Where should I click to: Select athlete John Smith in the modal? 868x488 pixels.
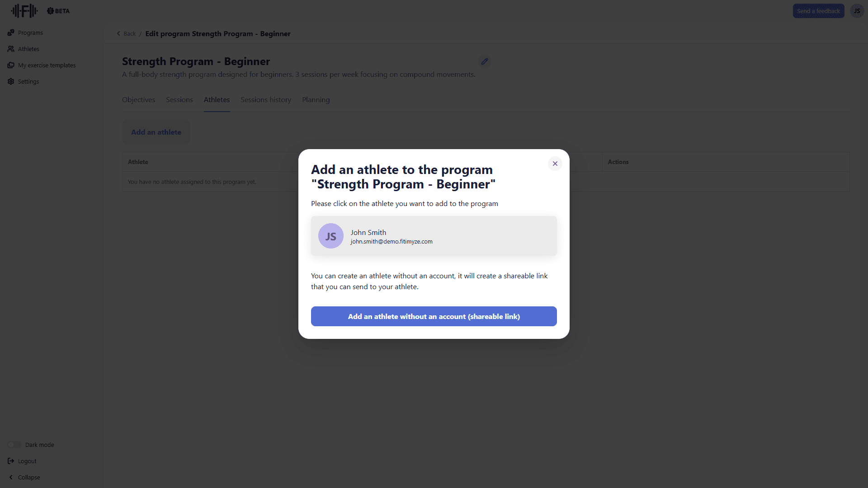click(434, 235)
